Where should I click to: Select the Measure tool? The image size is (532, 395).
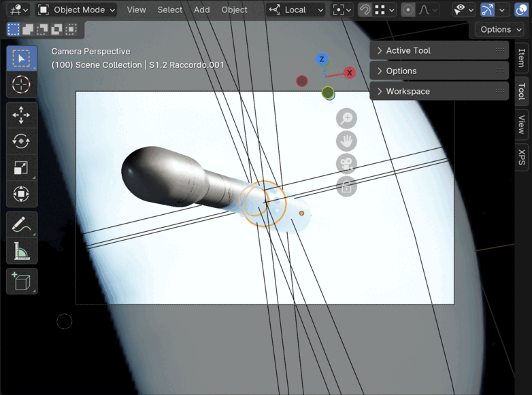click(x=21, y=251)
